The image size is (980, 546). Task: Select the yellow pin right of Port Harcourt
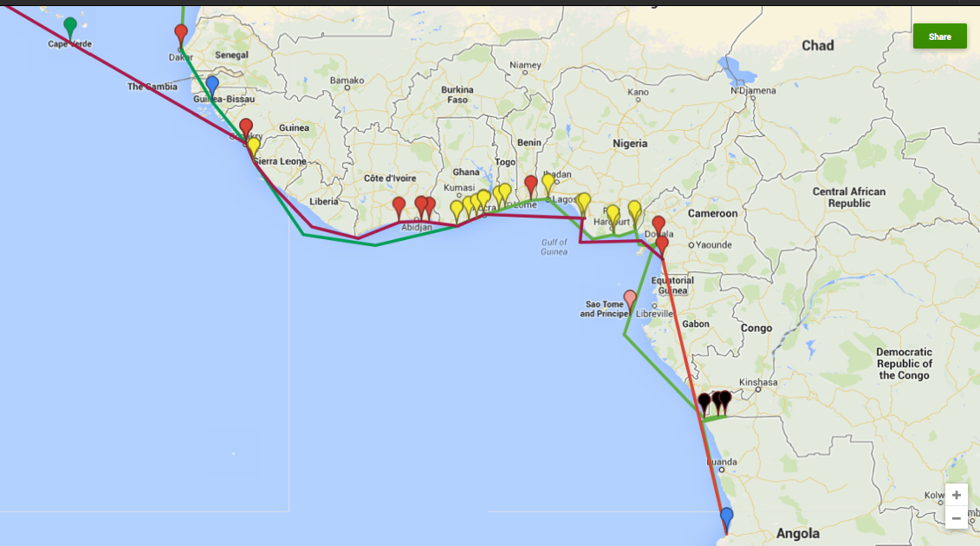[634, 210]
